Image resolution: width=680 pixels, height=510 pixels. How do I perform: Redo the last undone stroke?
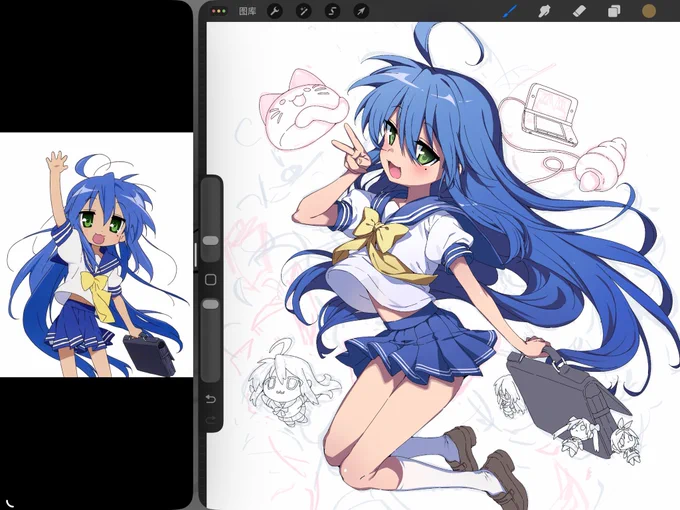[211, 419]
